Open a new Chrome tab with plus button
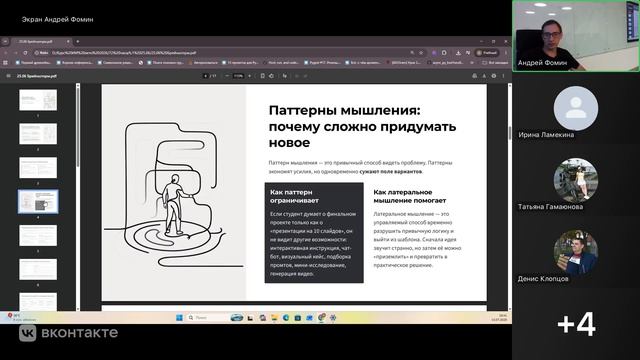This screenshot has height=360, width=640. click(x=78, y=41)
